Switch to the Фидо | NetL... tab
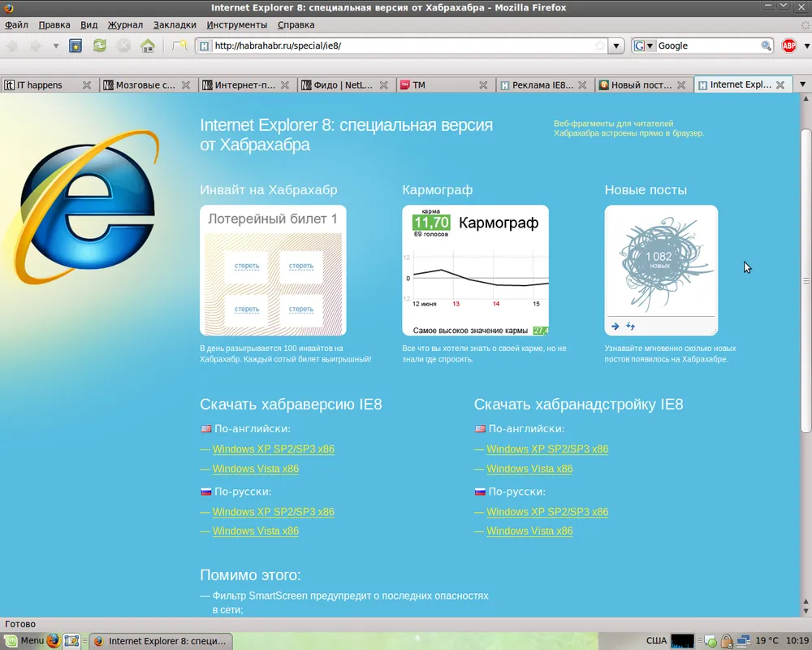 click(346, 85)
